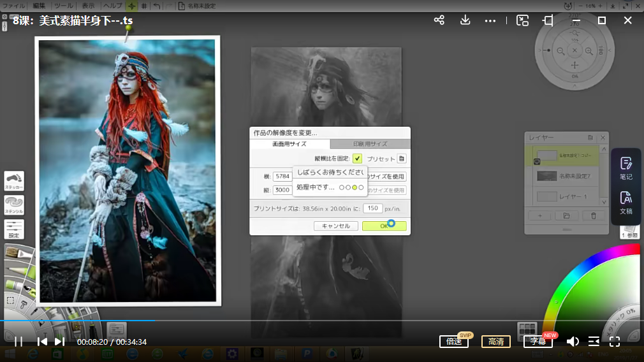644x362 pixels.
Task: Click the 縦 height field showing 3000
Action: [282, 190]
